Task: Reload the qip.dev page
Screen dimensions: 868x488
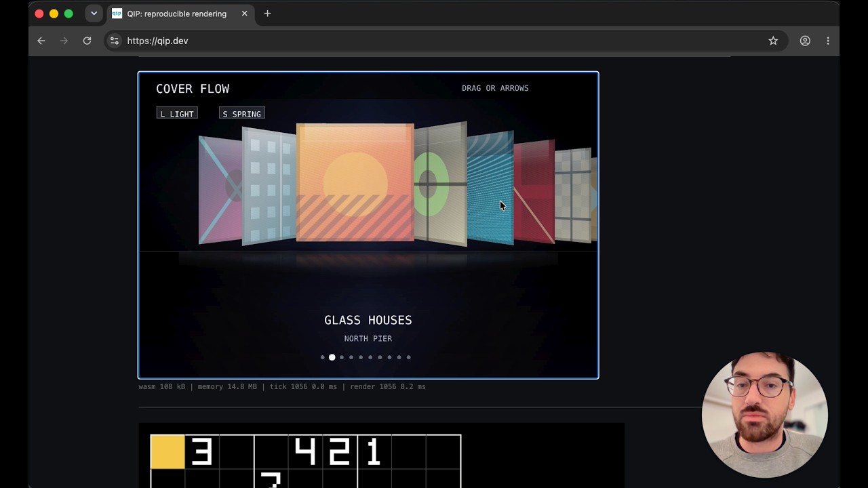Action: pos(87,41)
